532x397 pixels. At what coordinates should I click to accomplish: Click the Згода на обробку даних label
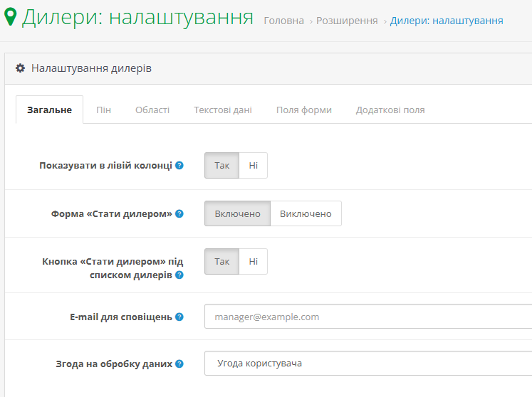point(114,364)
